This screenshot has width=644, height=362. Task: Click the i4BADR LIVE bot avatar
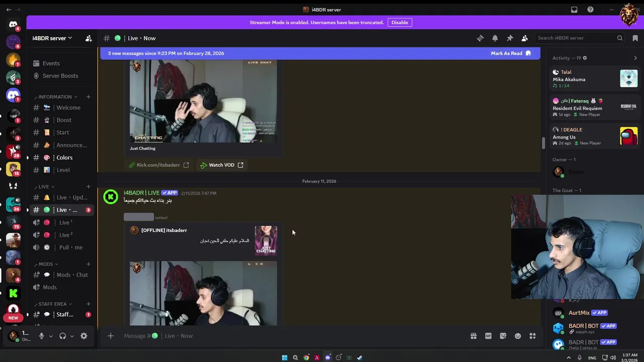click(111, 197)
